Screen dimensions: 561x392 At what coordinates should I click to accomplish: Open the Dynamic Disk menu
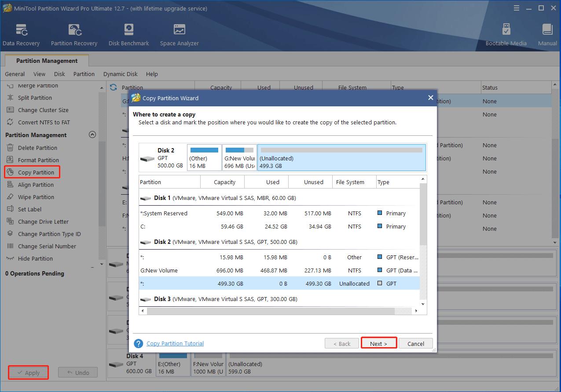point(121,74)
